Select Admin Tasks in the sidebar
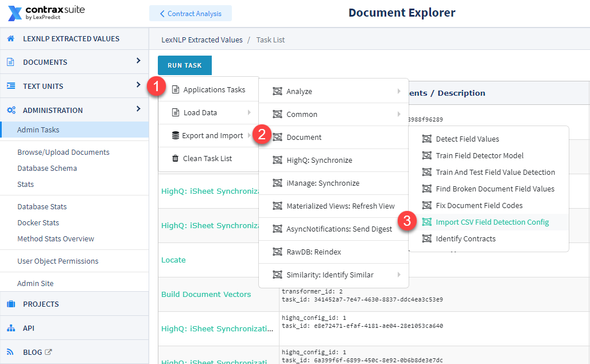This screenshot has height=364, width=590. 75,130
